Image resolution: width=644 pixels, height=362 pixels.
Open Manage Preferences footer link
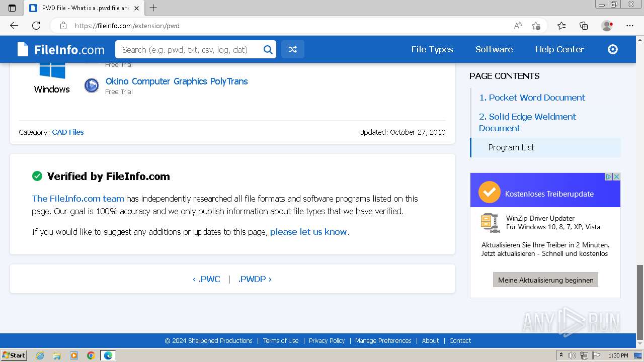(x=383, y=341)
